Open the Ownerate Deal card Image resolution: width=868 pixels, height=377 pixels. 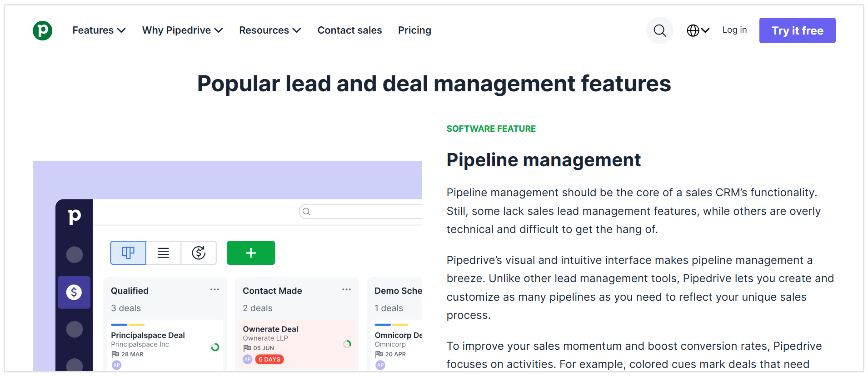point(297,344)
